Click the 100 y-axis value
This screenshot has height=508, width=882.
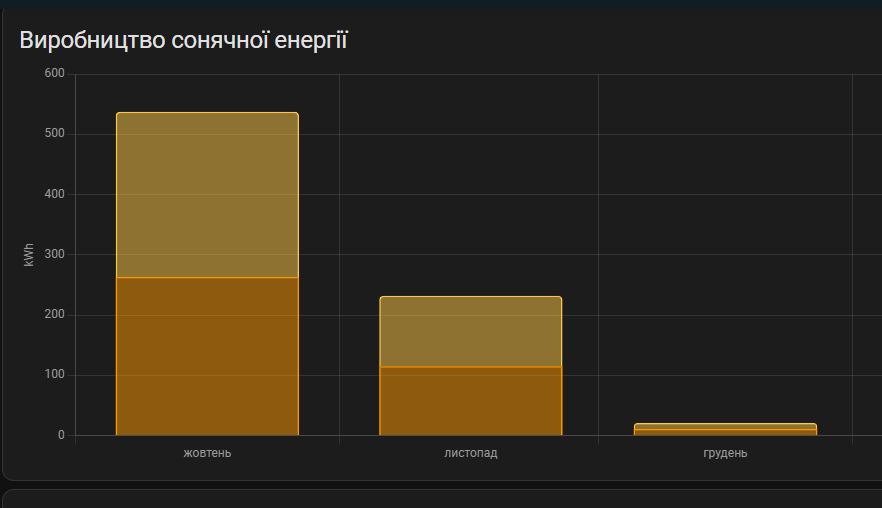pyautogui.click(x=55, y=375)
